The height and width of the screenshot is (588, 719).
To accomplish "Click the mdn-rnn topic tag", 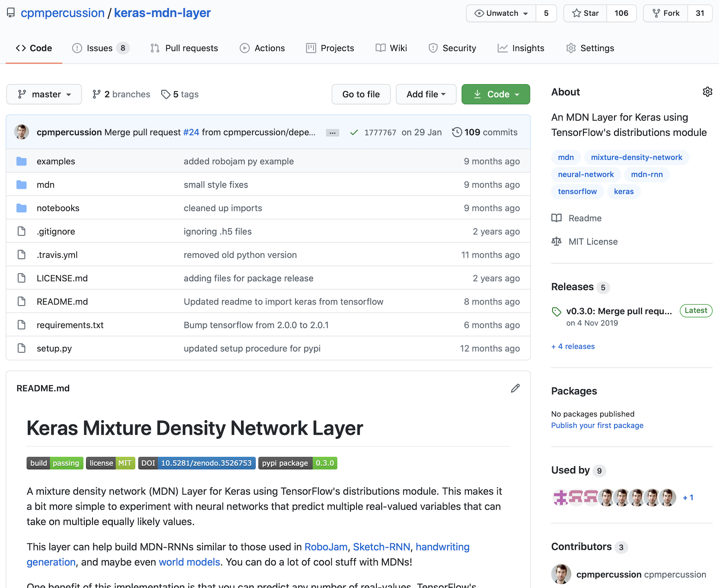I will coord(647,175).
